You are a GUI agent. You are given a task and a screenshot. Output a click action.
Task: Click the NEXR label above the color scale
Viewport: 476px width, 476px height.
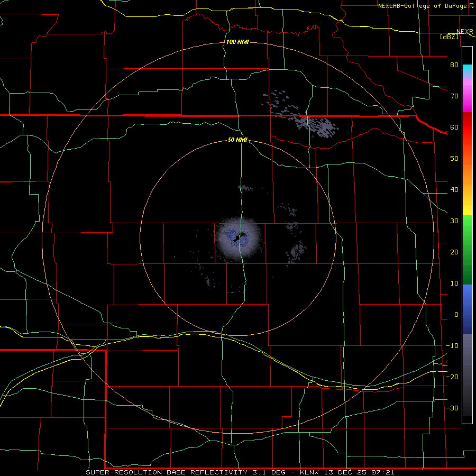464,32
